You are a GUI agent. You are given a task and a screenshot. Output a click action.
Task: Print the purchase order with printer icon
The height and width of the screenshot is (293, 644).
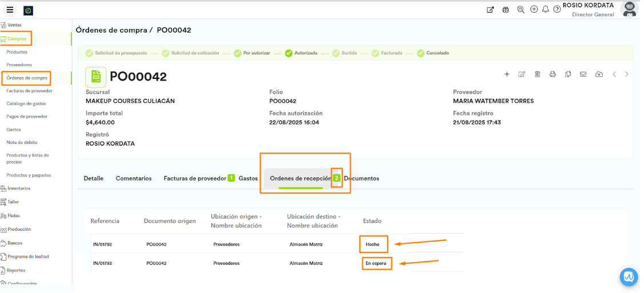553,74
